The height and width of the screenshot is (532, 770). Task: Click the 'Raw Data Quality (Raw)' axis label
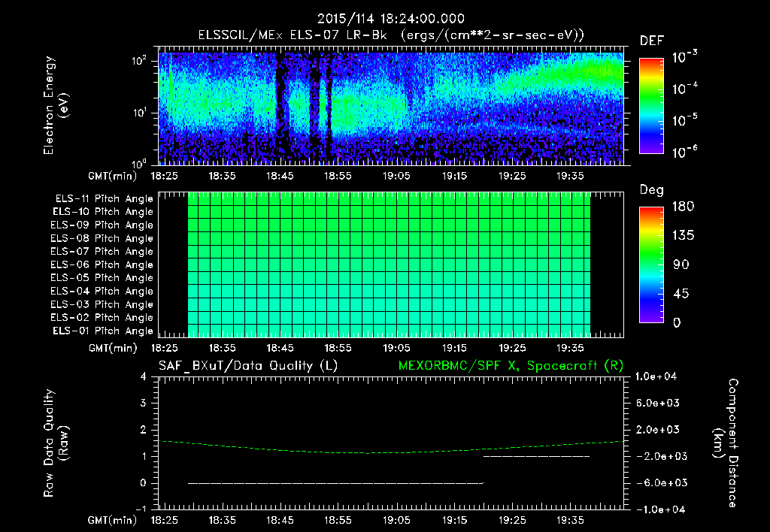56,443
